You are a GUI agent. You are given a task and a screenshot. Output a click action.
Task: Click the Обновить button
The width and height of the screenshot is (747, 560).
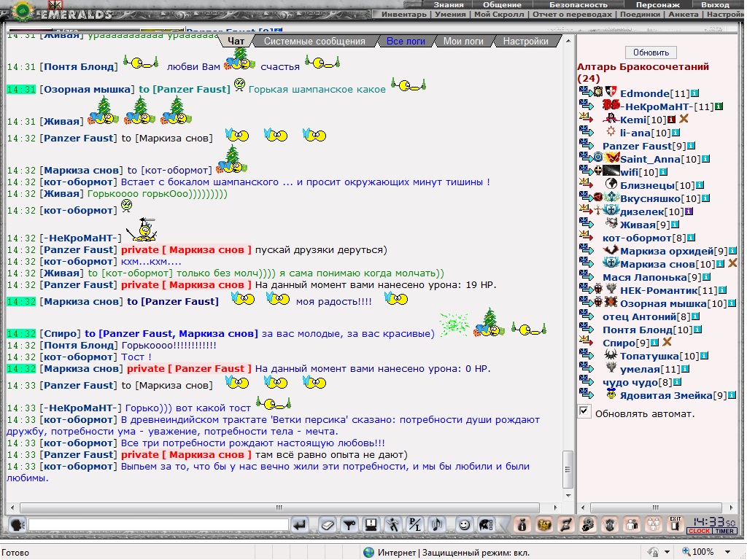(651, 52)
